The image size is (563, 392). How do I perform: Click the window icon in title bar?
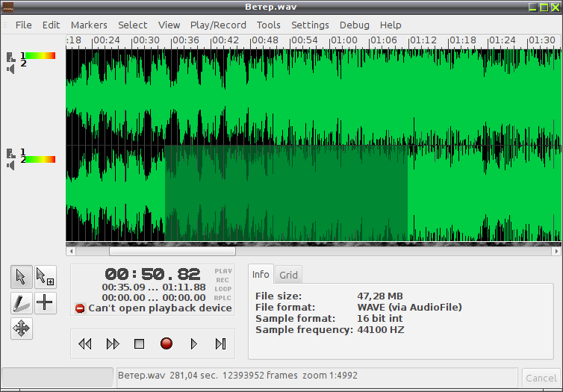[x=8, y=7]
